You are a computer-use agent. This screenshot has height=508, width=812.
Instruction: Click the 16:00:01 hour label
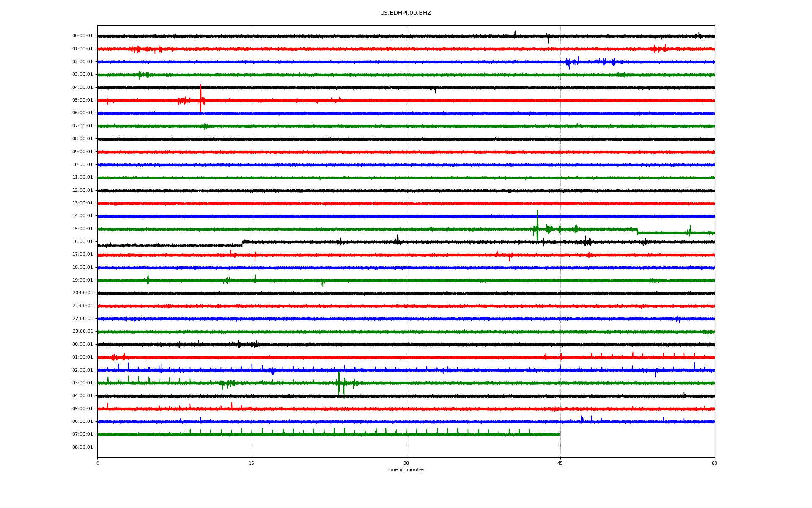tap(82, 242)
